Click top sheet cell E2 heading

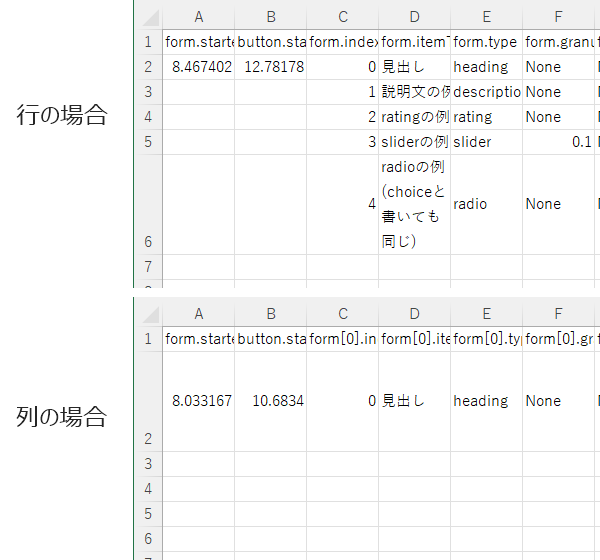coord(486,67)
